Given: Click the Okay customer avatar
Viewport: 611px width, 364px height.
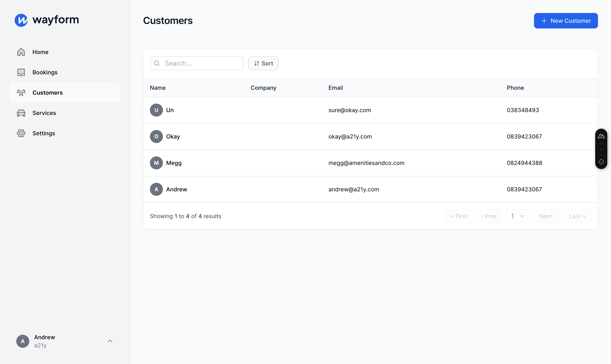Looking at the screenshot, I should pos(156,136).
